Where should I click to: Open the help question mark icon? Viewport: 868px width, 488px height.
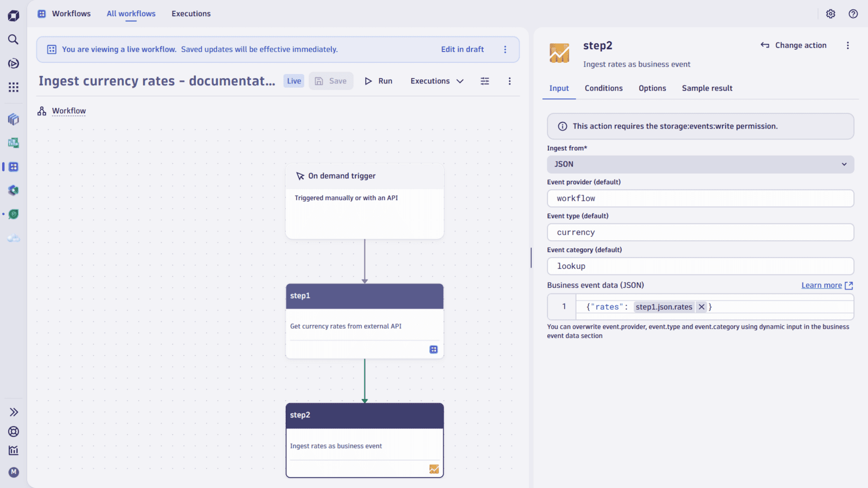click(x=853, y=14)
